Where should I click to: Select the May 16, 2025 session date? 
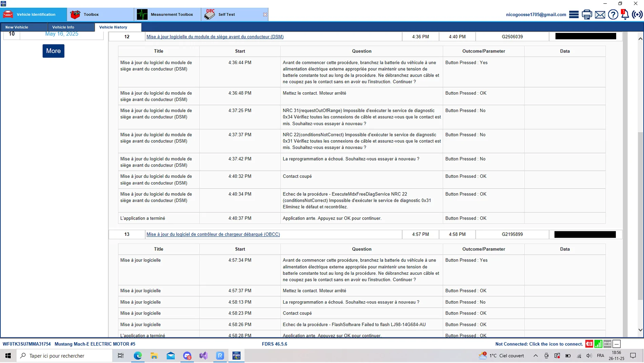click(62, 34)
